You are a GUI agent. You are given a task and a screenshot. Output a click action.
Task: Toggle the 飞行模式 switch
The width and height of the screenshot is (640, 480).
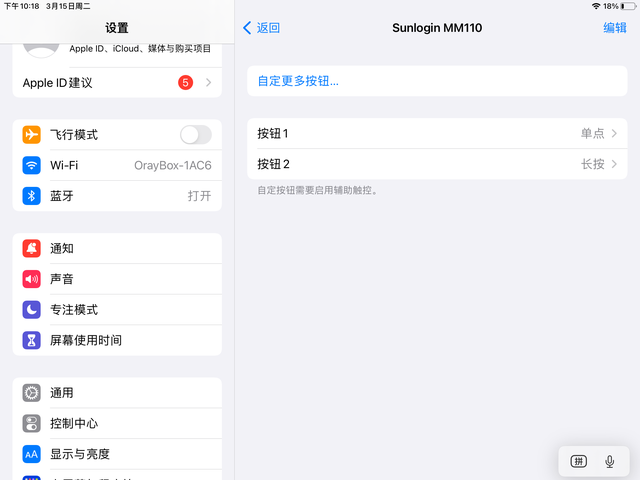[196, 135]
